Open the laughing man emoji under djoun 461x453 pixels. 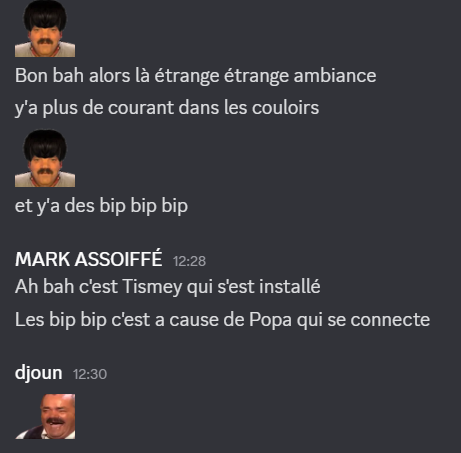(45, 416)
